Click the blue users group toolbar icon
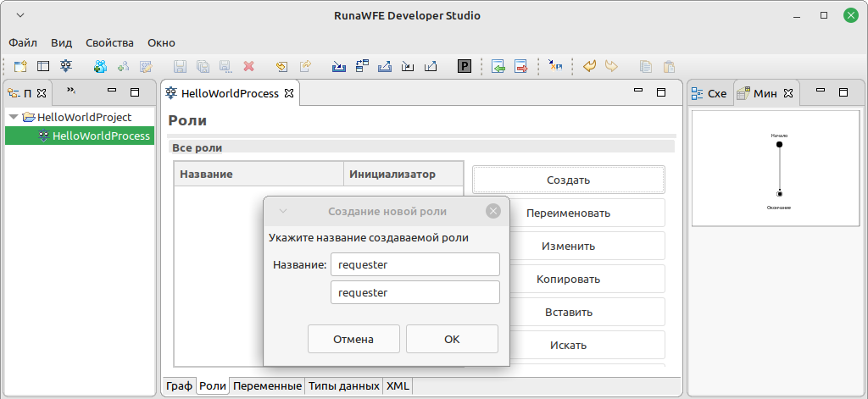The height and width of the screenshot is (399, 868). point(100,66)
